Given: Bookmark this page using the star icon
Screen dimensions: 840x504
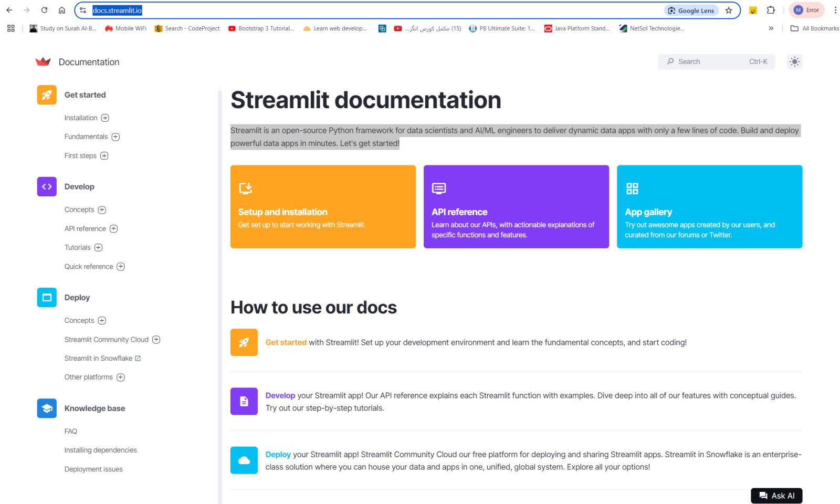Looking at the screenshot, I should [x=729, y=10].
